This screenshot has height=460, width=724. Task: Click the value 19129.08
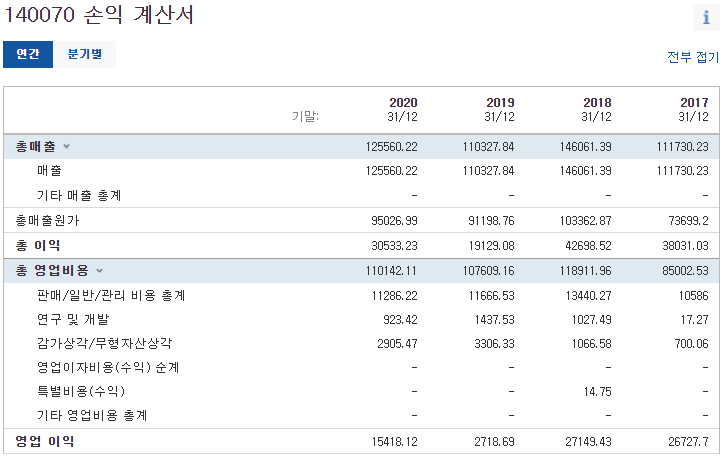tap(491, 246)
